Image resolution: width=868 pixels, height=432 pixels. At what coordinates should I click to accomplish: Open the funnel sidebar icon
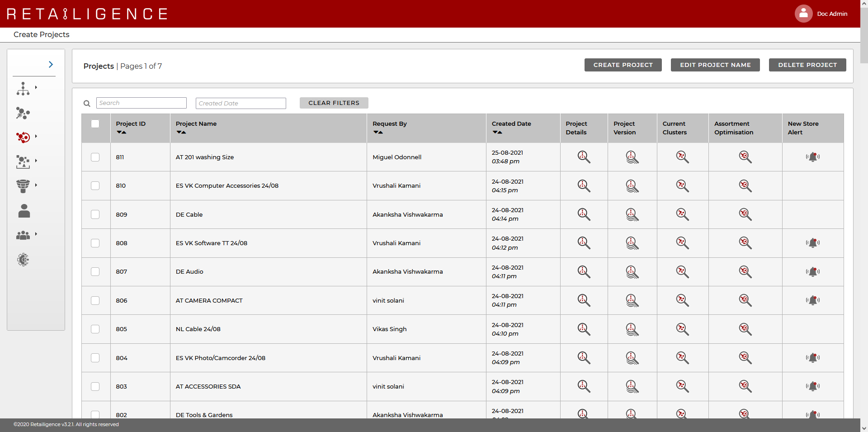pos(23,186)
